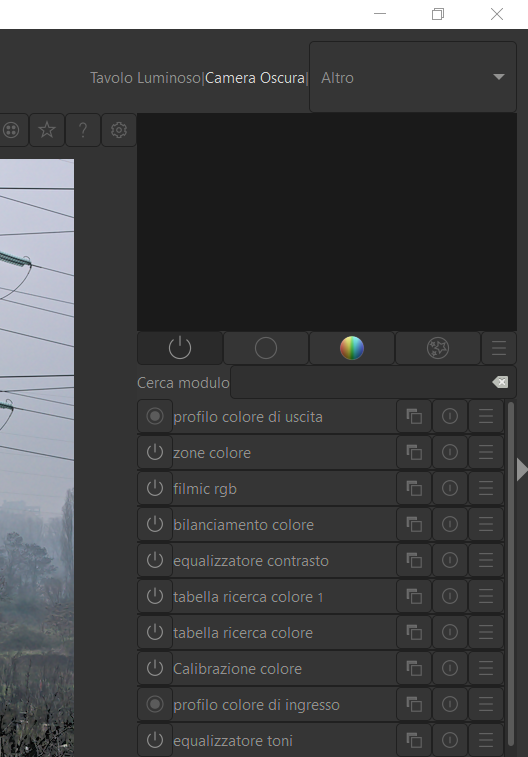
Task: Open presets menu for tabella ricerca colore 1
Action: pos(486,596)
